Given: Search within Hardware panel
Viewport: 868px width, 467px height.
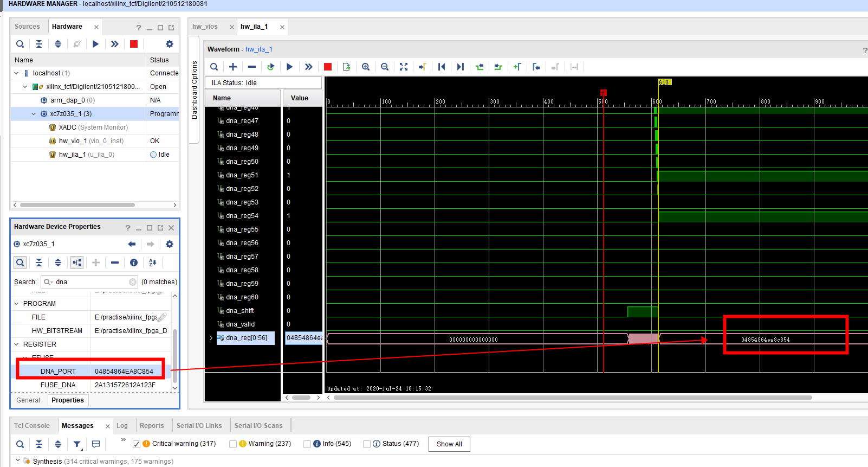Looking at the screenshot, I should pyautogui.click(x=20, y=44).
